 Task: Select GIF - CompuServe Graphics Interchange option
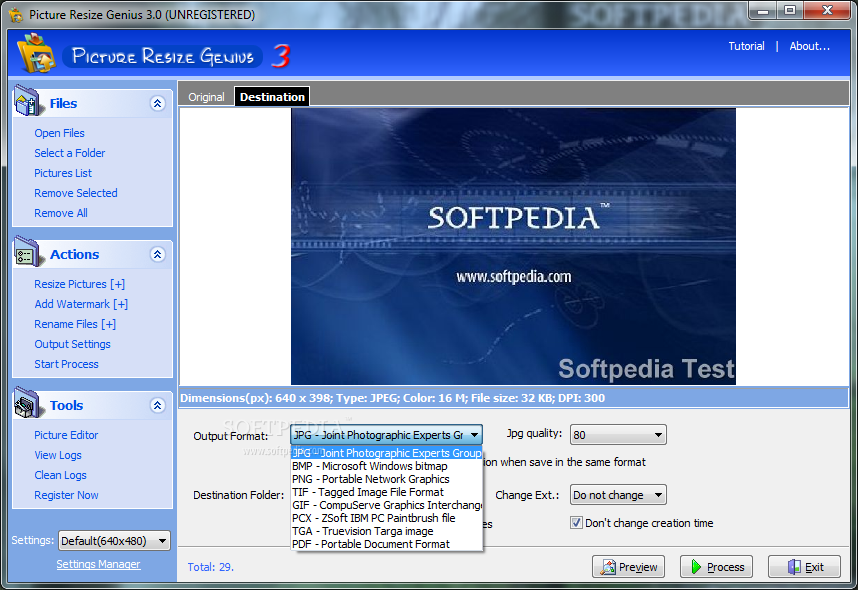coord(387,505)
